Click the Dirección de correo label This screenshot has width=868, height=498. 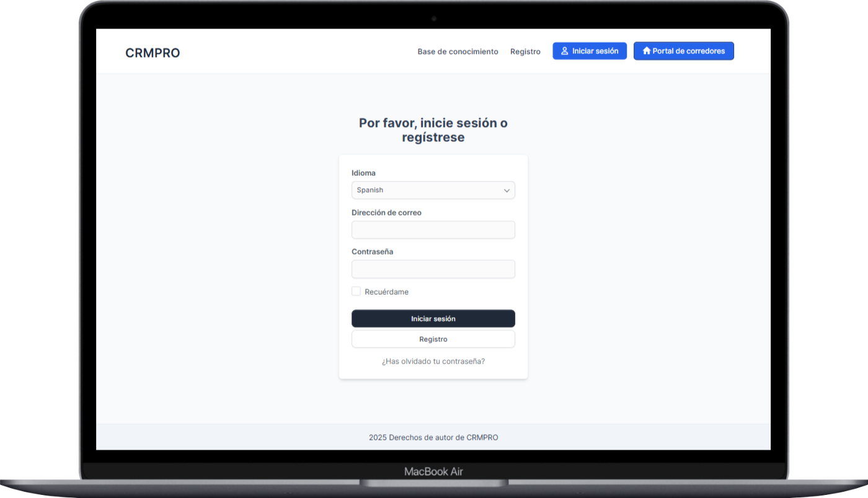[386, 212]
